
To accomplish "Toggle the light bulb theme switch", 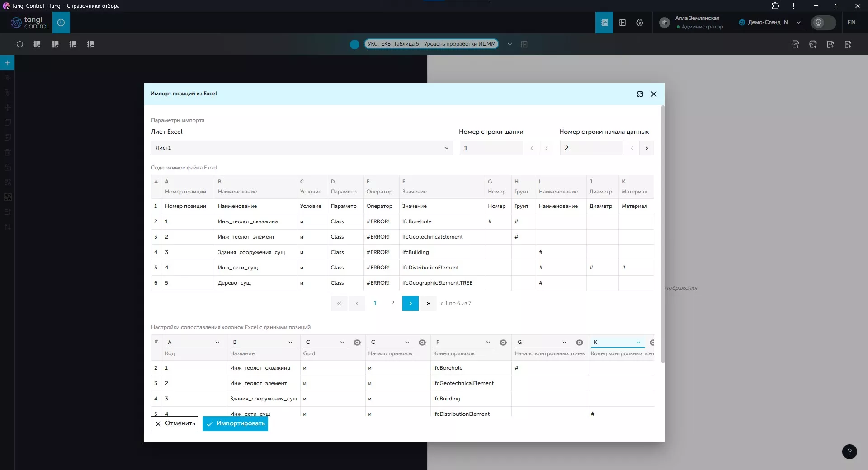I will [823, 23].
